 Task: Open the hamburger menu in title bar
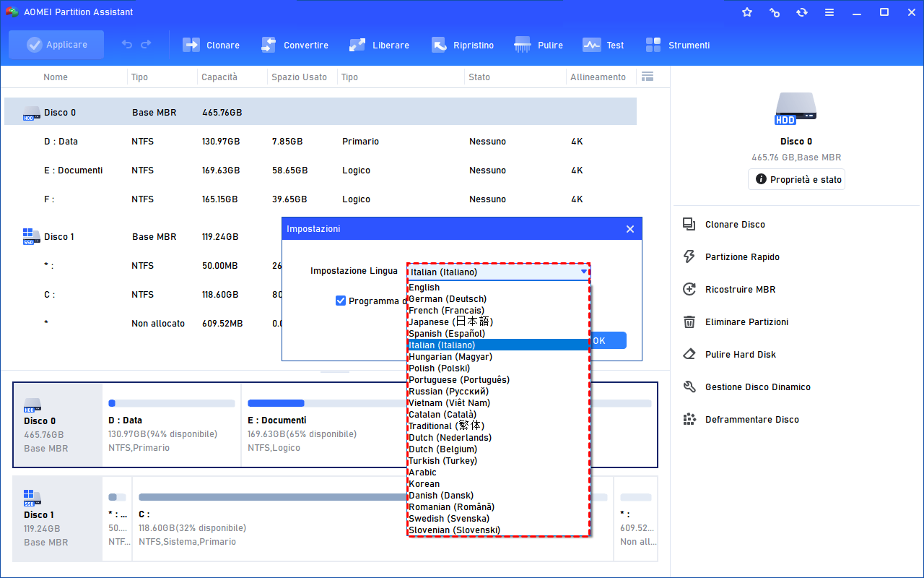click(x=829, y=12)
